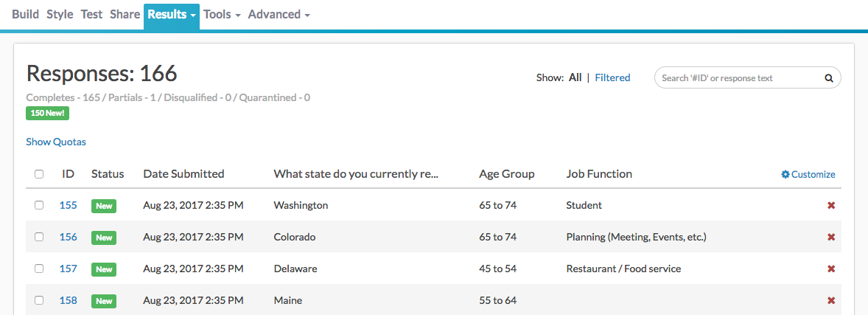Click the response search text field
The image size is (868, 315).
click(x=737, y=77)
